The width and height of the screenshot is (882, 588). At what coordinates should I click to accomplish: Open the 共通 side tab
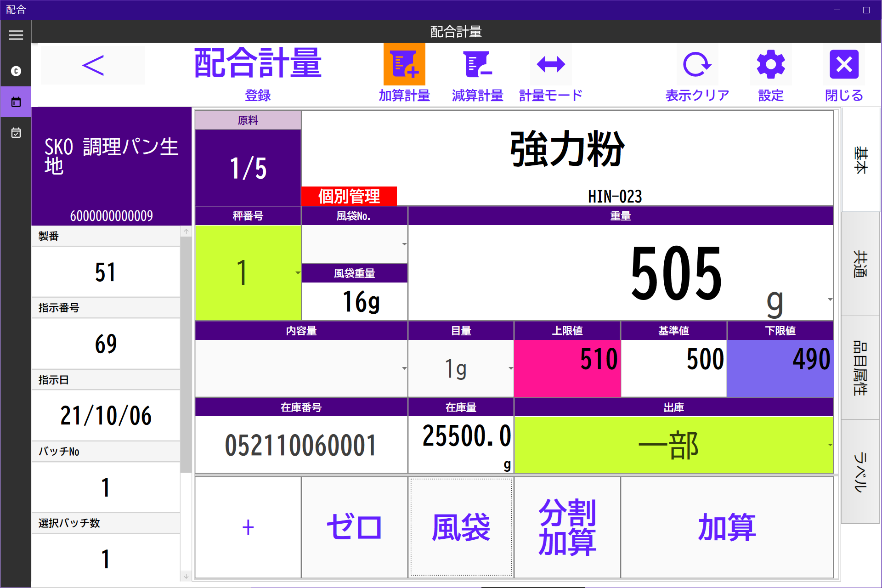tap(860, 264)
